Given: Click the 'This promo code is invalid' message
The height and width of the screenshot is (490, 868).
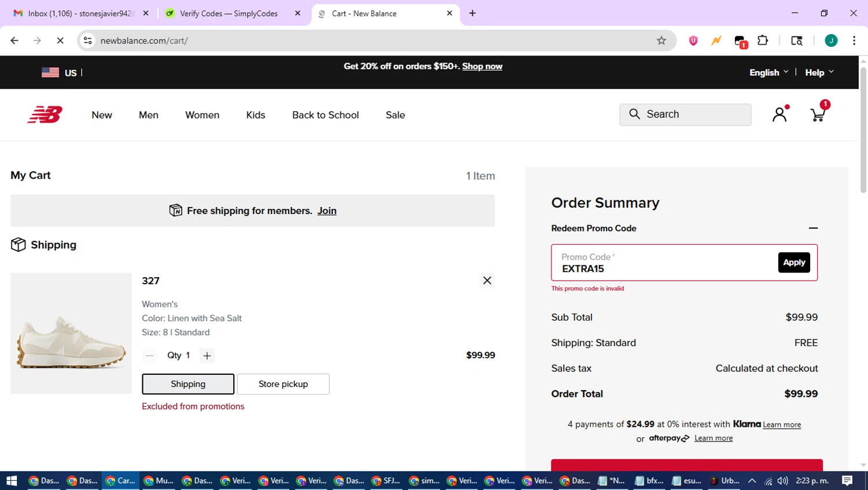Looking at the screenshot, I should pyautogui.click(x=587, y=289).
